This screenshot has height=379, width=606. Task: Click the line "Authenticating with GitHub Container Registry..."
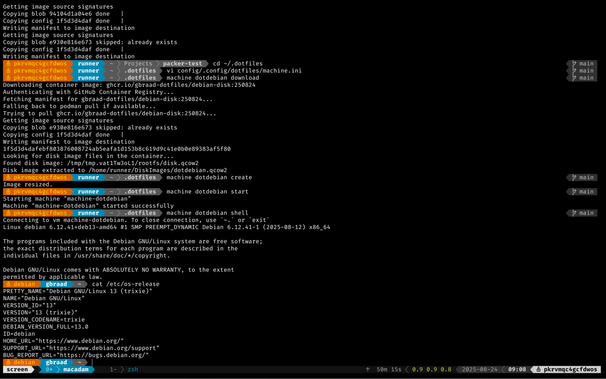88,92
